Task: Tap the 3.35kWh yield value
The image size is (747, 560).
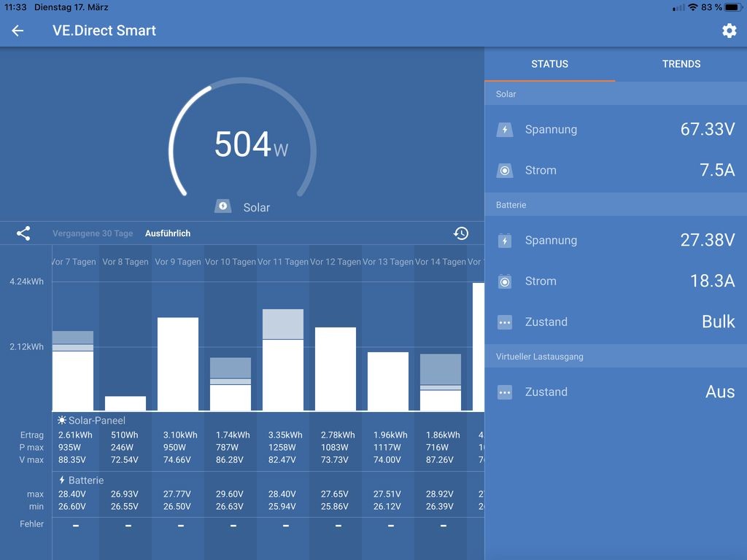Action: [285, 435]
